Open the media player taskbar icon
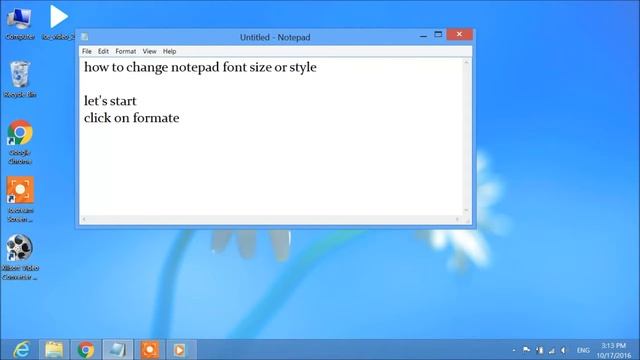This screenshot has height=360, width=640. coord(180,350)
